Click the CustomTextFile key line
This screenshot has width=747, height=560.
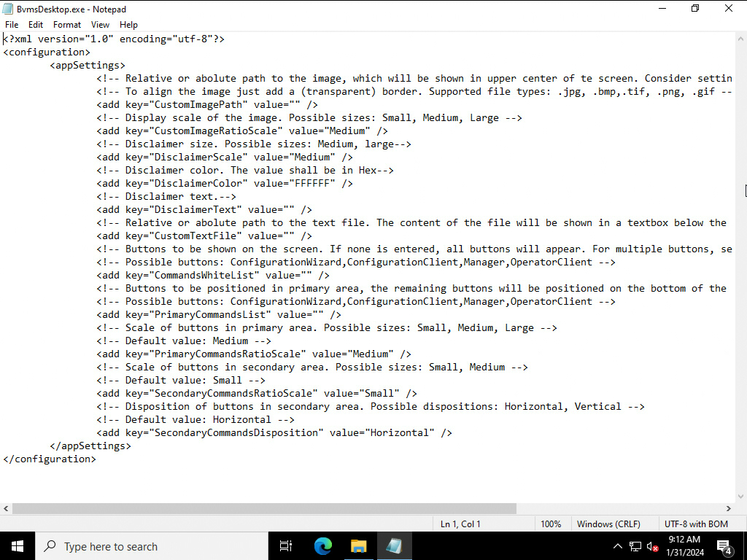[204, 236]
